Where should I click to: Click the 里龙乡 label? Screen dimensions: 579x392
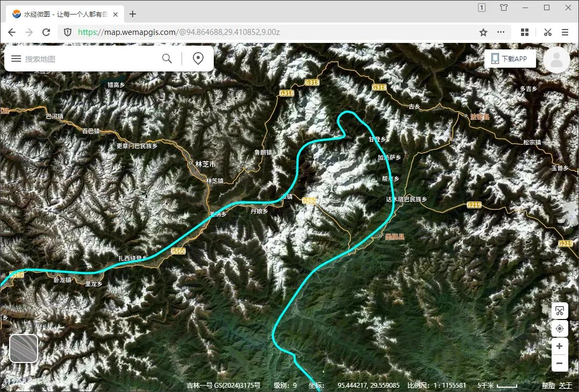[94, 284]
